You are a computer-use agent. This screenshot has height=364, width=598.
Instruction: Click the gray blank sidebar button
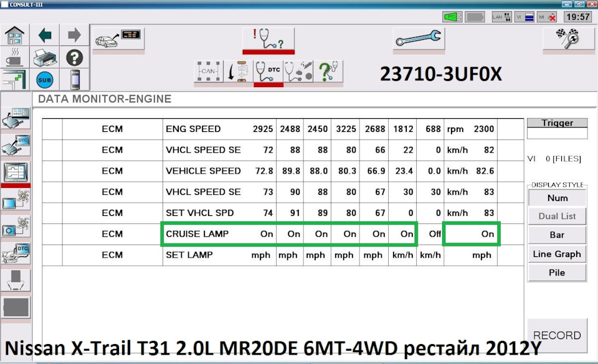(x=16, y=307)
